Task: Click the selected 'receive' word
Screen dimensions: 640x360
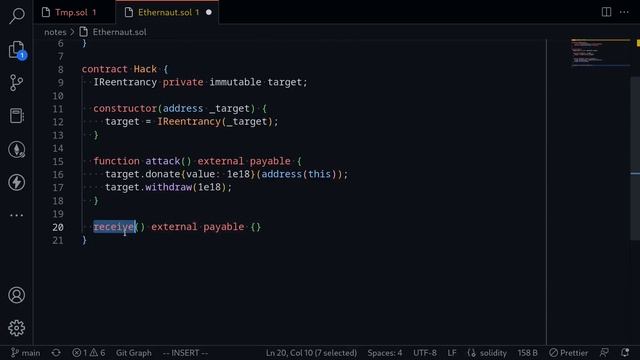Action: [x=113, y=227]
